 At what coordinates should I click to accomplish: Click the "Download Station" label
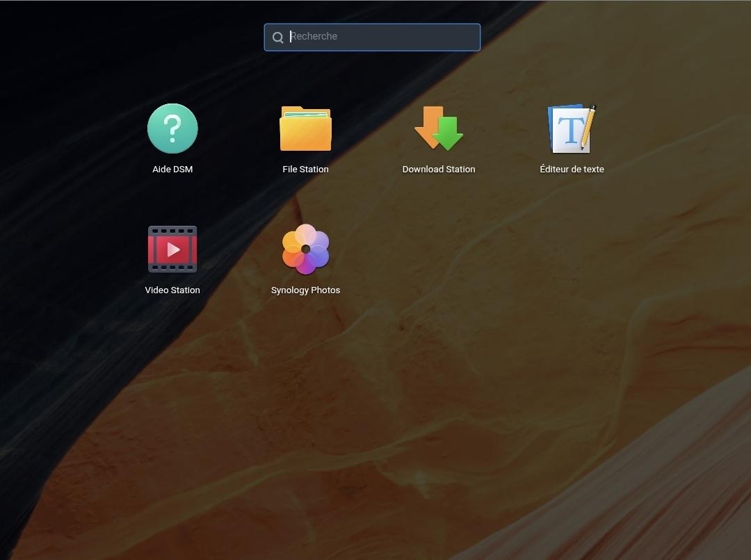pyautogui.click(x=439, y=169)
